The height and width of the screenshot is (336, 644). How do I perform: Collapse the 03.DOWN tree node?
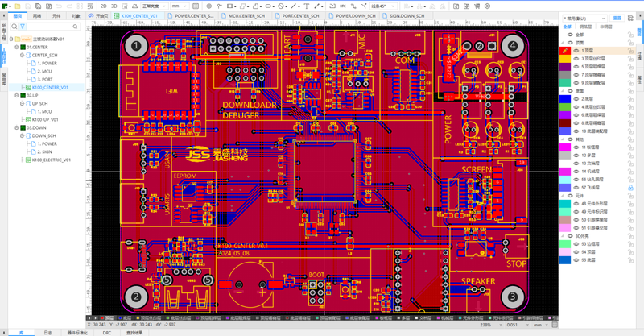point(17,127)
